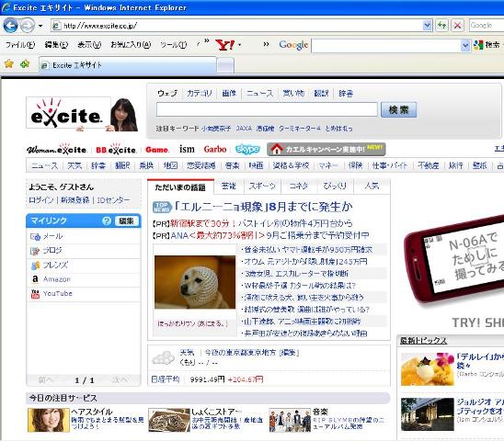
Task: Open the Skype logo link
Action: click(247, 149)
